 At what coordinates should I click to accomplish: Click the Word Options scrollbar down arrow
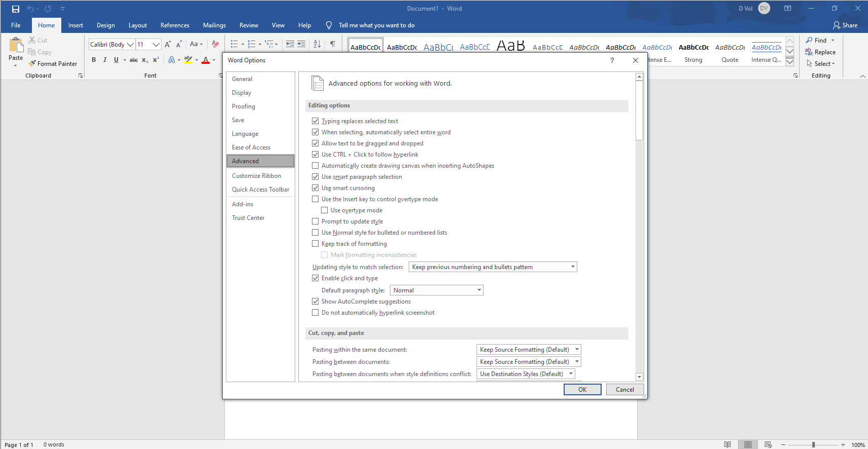(639, 377)
